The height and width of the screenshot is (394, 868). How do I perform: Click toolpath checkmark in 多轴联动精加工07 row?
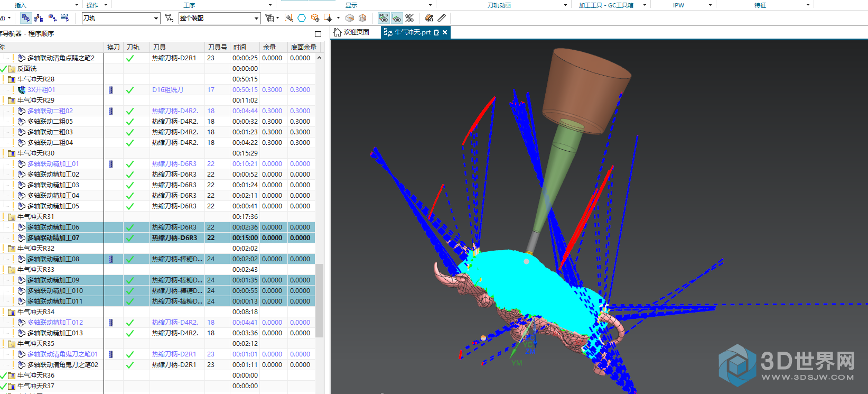click(130, 238)
